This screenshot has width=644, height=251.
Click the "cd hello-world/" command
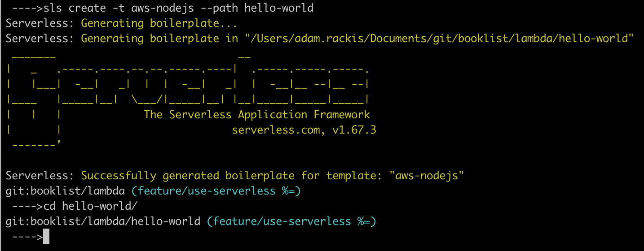tap(90, 206)
